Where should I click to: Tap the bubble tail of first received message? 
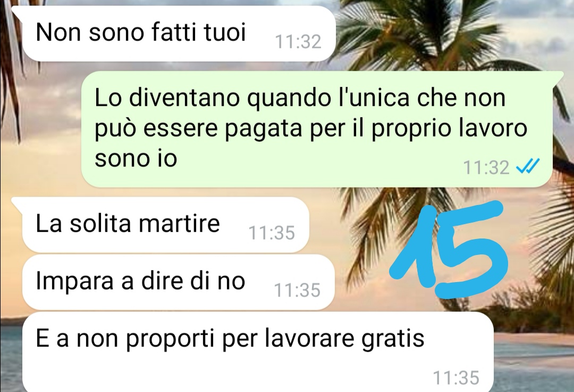[18, 11]
